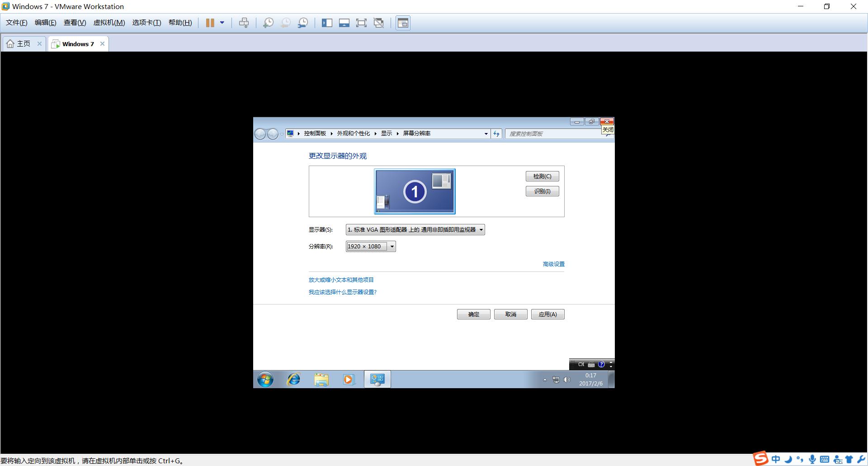Confirm with the 确定 button

473,314
